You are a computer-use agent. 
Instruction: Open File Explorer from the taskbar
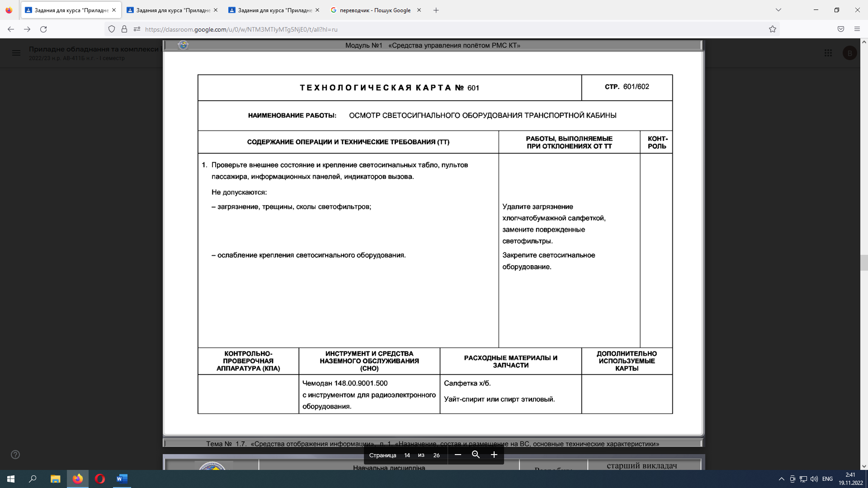55,479
